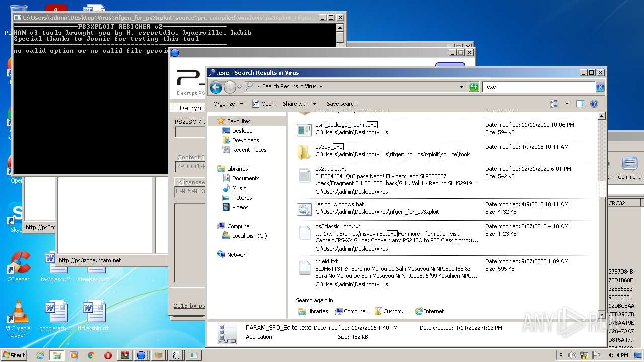Search again in Computer
Viewport: 644px width, 362px height.
351,311
